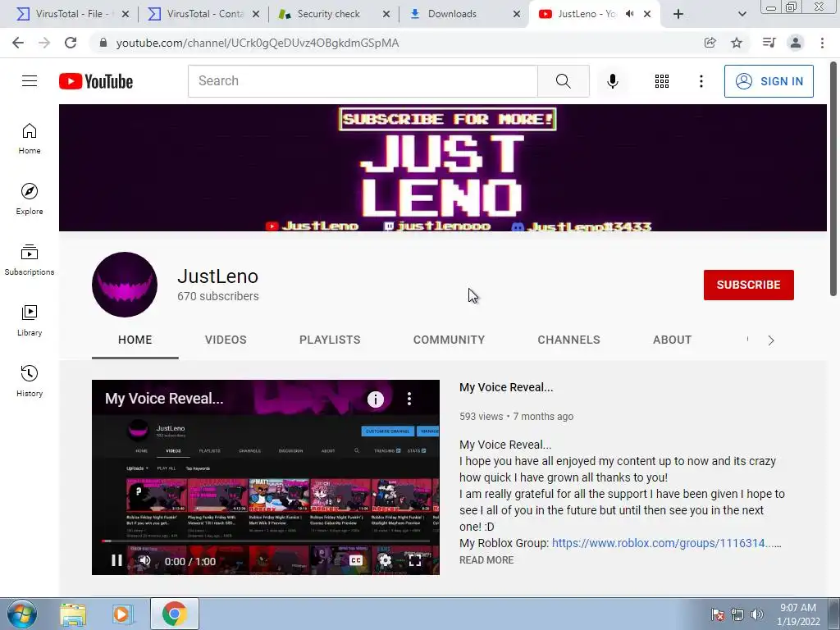The image size is (840, 630).
Task: Click the red SUBSCRIBE button
Action: [x=748, y=285]
